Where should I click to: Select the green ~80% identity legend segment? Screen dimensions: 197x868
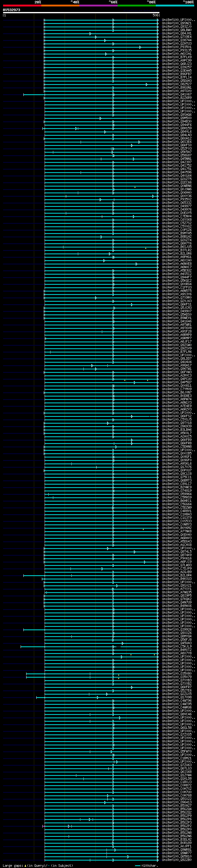137,6
